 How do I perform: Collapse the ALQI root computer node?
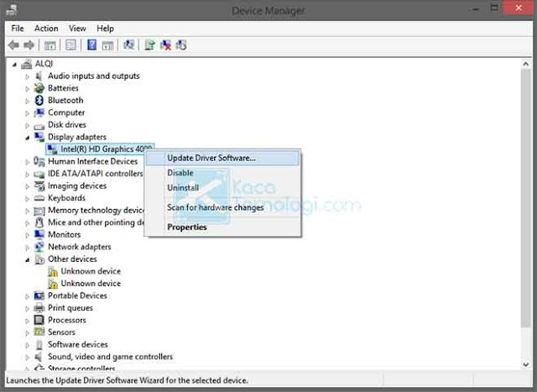tap(14, 65)
